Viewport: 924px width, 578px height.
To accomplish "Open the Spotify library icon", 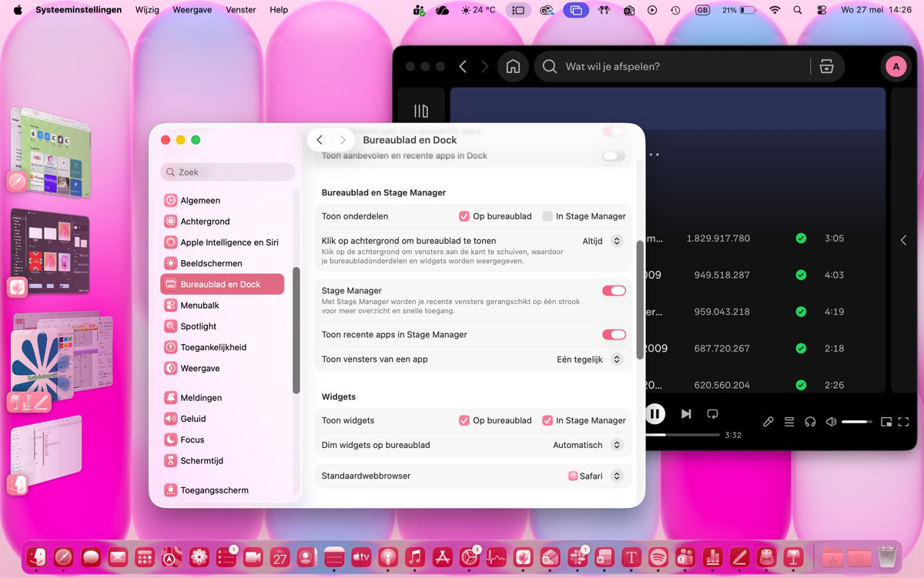I will (x=421, y=112).
